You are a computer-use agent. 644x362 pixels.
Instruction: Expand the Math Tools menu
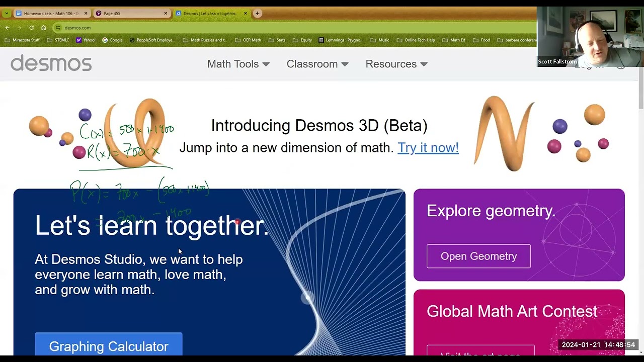238,64
